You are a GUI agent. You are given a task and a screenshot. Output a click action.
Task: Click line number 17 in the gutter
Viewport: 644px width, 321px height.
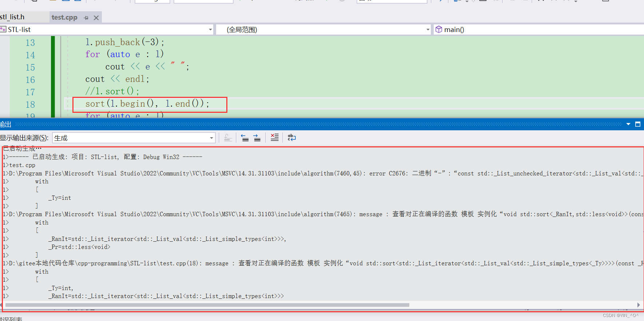(30, 92)
